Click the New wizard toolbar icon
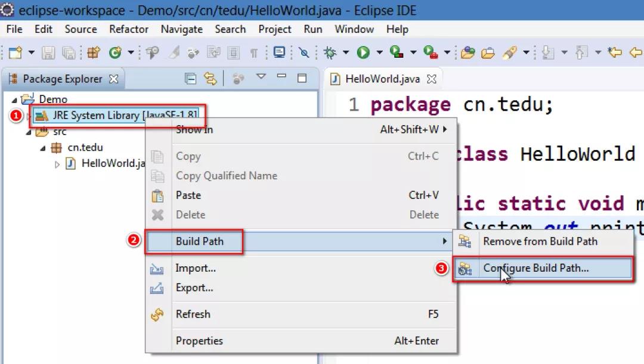 click(x=16, y=52)
